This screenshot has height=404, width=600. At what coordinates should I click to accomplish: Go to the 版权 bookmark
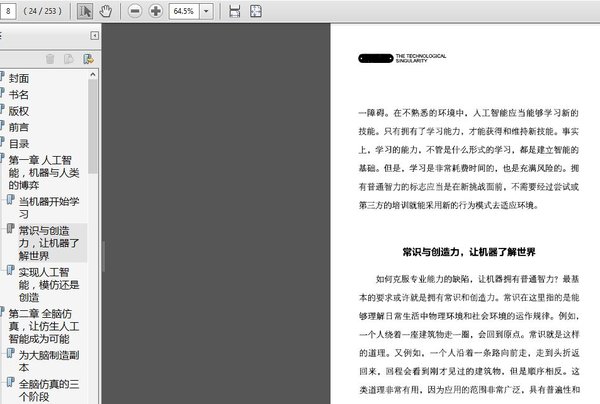click(19, 111)
